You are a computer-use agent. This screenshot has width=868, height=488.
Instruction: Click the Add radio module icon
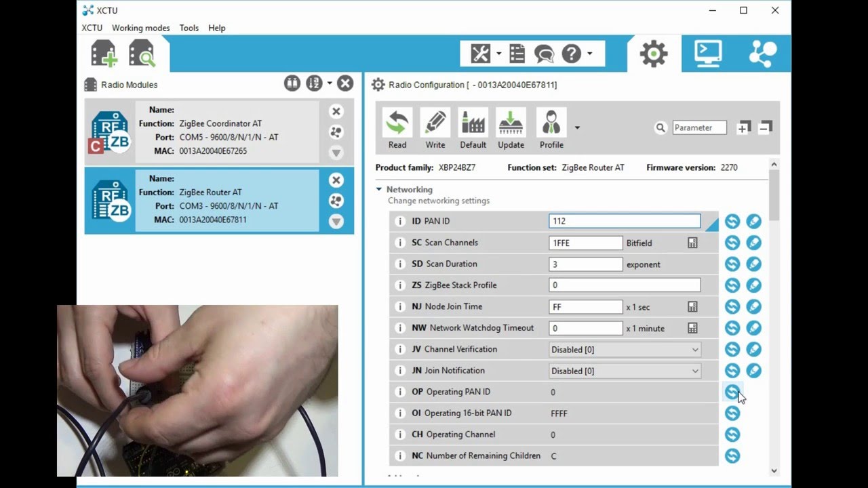point(104,54)
